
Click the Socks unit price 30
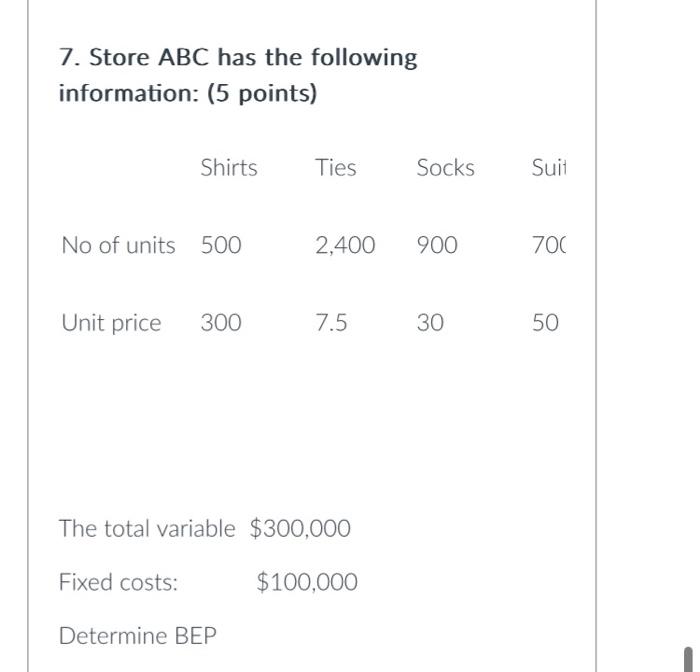click(x=431, y=324)
